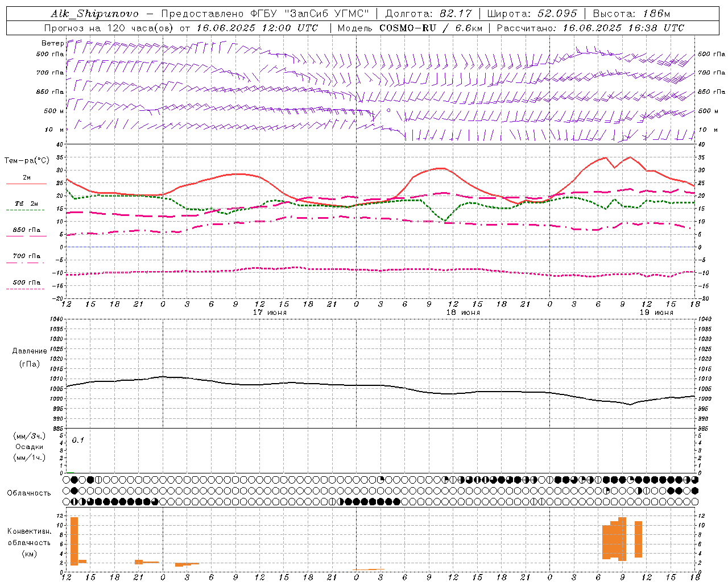Select the Широта: 52.095 header field
Screen dimensions: 728x582
[532, 14]
